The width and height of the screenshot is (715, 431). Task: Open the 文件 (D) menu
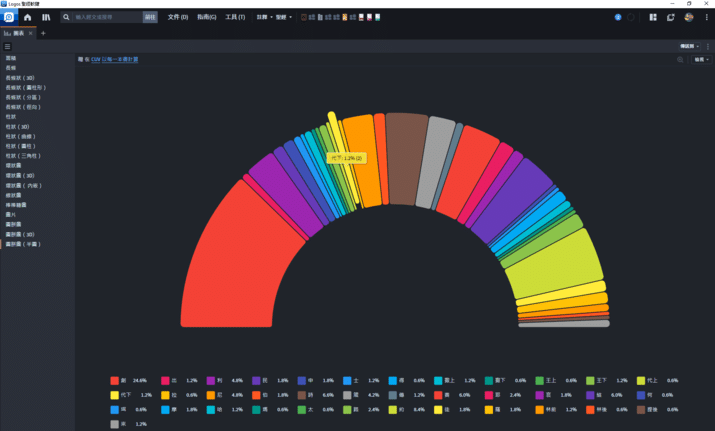tap(177, 17)
